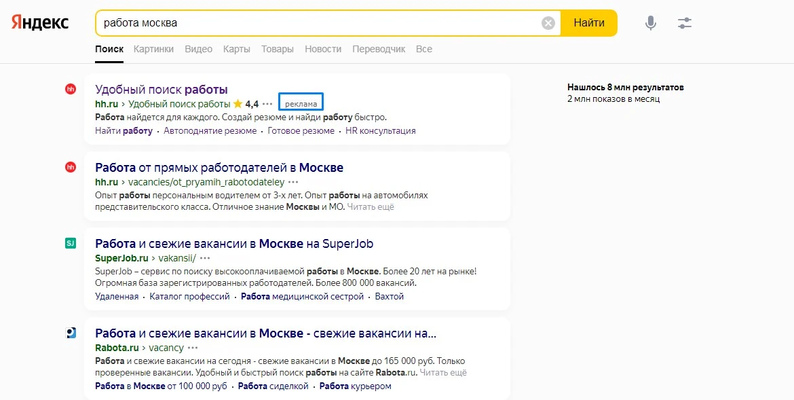Click the HR консультация sitelink
The width and height of the screenshot is (794, 400).
(x=380, y=131)
